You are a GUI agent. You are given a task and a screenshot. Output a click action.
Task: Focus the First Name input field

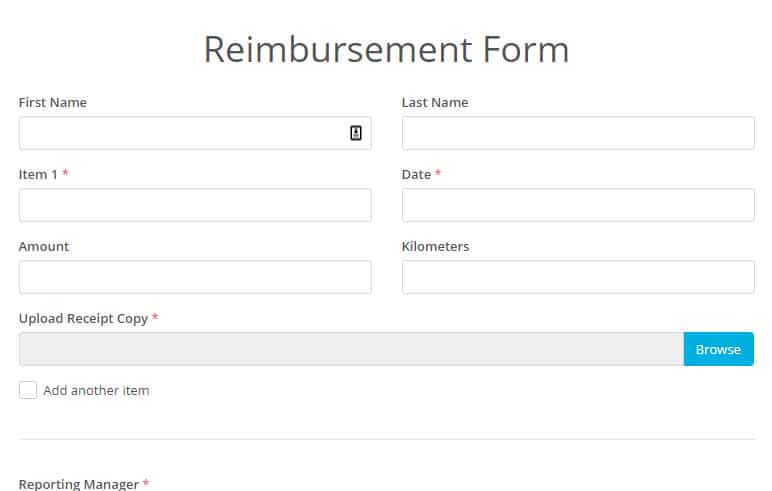coord(195,133)
